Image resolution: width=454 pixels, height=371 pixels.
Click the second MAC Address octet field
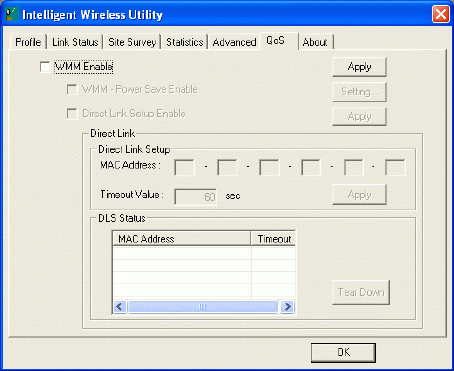click(227, 167)
